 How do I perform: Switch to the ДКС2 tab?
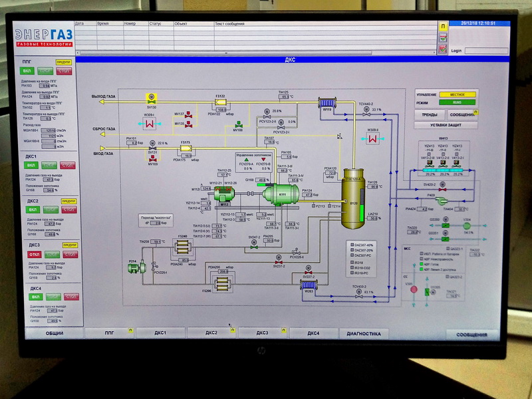(x=211, y=333)
